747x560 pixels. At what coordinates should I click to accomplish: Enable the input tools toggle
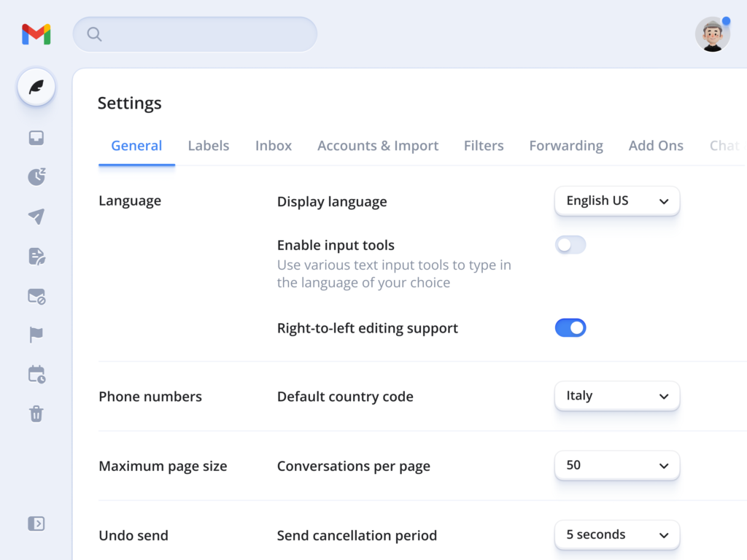click(x=570, y=245)
